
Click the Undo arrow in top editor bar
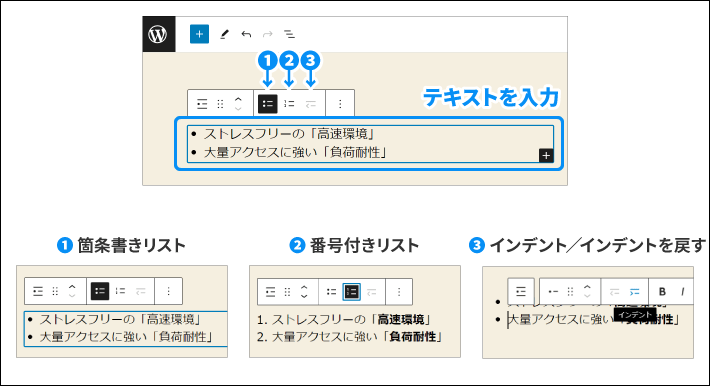click(246, 34)
